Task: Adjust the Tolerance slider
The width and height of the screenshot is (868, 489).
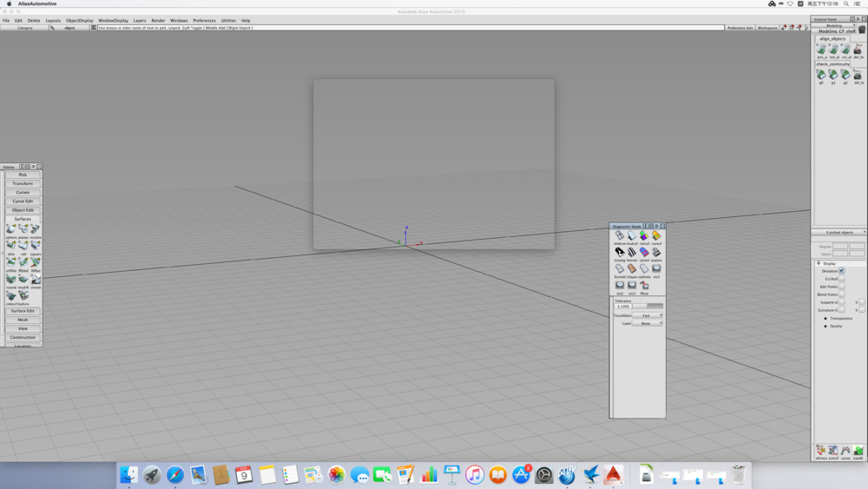Action: point(648,307)
